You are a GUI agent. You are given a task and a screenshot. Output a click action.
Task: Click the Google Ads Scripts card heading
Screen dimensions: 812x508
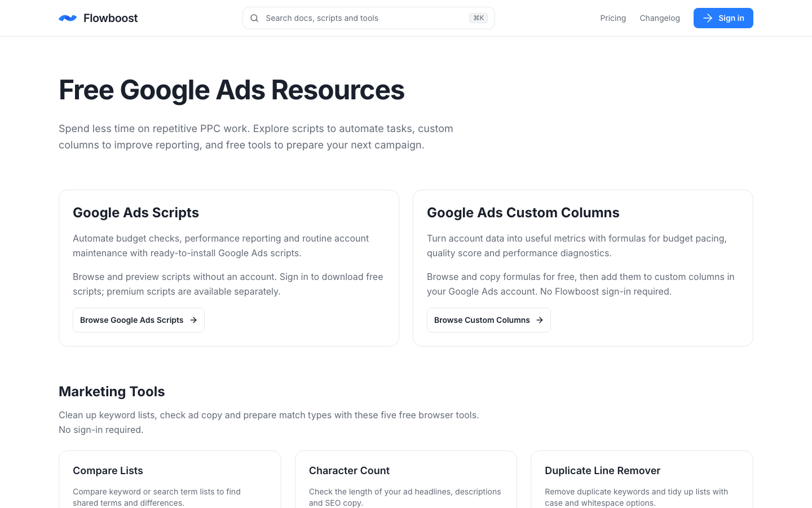(136, 213)
